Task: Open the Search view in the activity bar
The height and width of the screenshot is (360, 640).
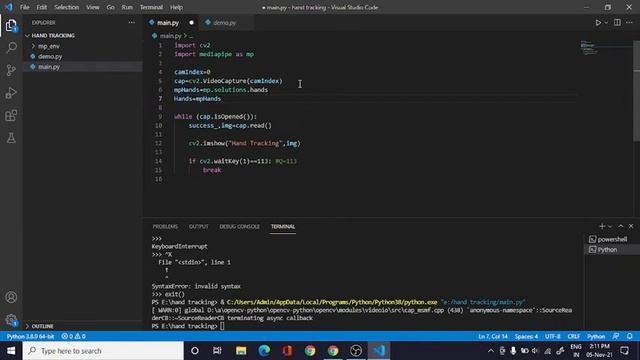Action: point(11,48)
